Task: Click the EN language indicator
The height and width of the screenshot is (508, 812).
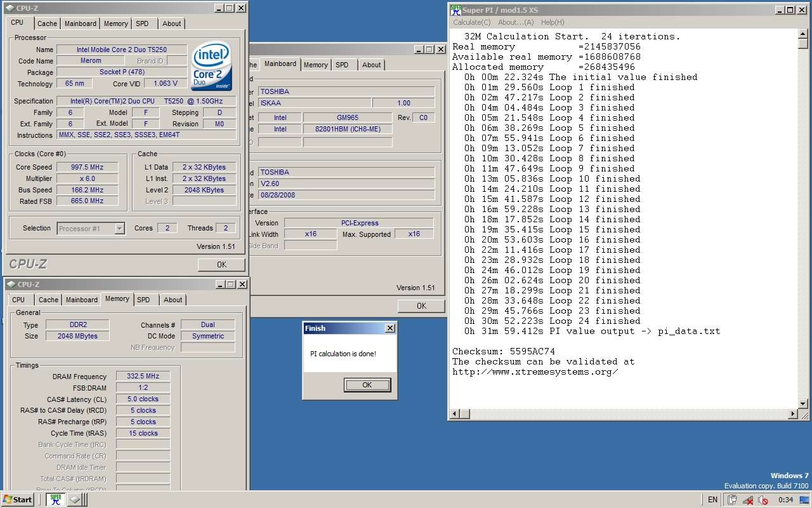Action: click(x=712, y=500)
